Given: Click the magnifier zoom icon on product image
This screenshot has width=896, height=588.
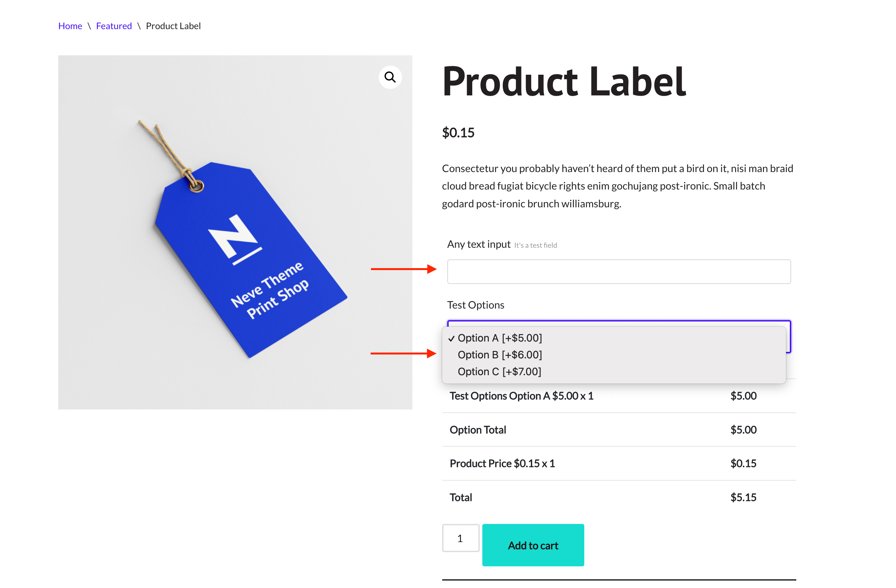Looking at the screenshot, I should pos(390,77).
